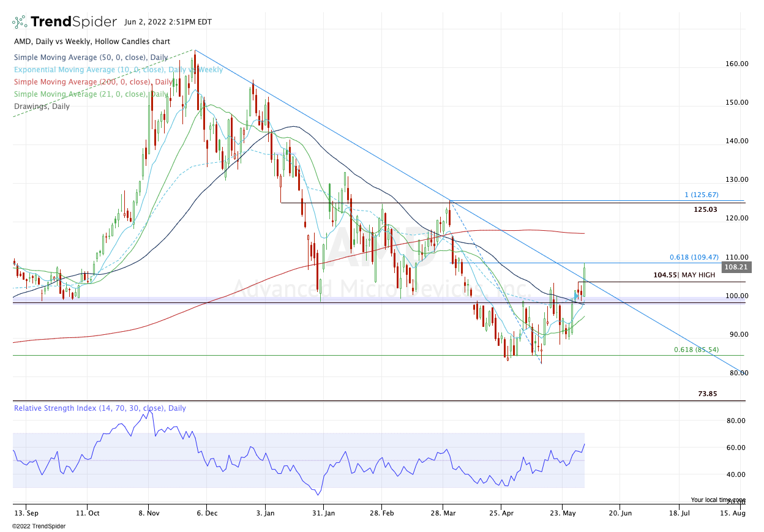Image resolution: width=764 pixels, height=532 pixels.
Task: Select the Simple Moving Average (200) legend entry
Action: click(92, 81)
